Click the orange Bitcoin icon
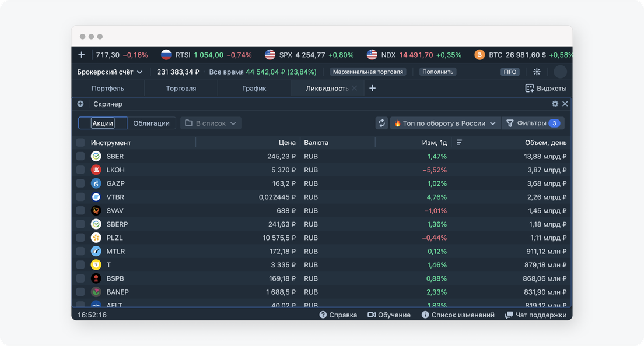Screen dimensions: 644x346 tap(480, 55)
